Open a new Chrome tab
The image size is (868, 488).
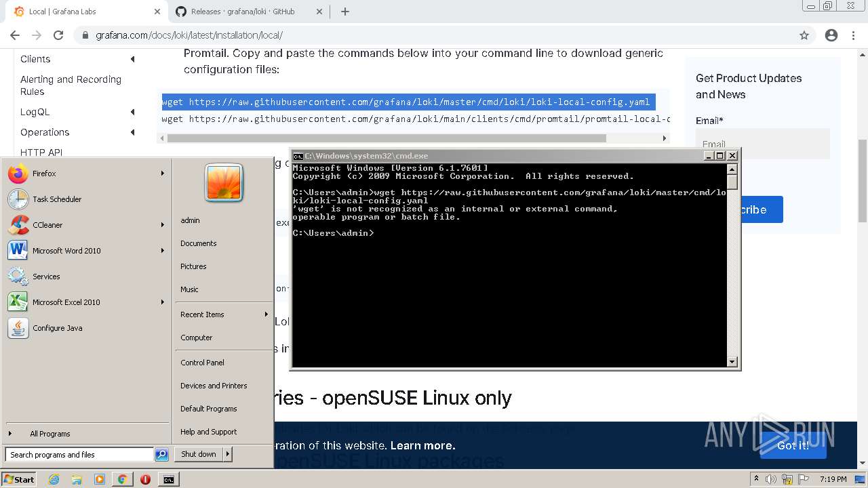pyautogui.click(x=345, y=12)
